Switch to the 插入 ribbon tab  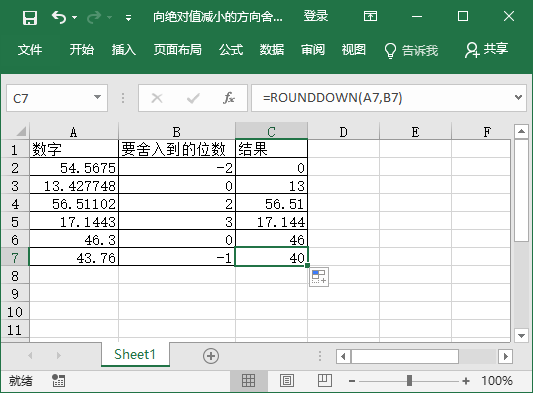pyautogui.click(x=124, y=50)
